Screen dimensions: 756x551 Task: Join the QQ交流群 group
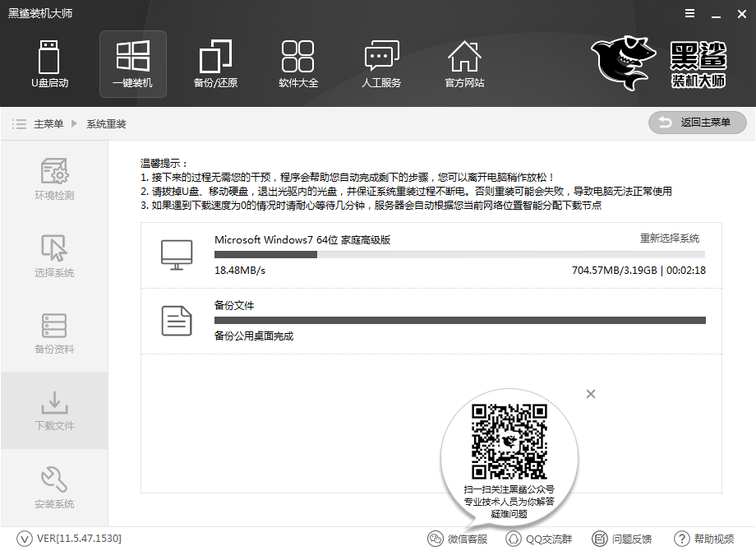539,539
